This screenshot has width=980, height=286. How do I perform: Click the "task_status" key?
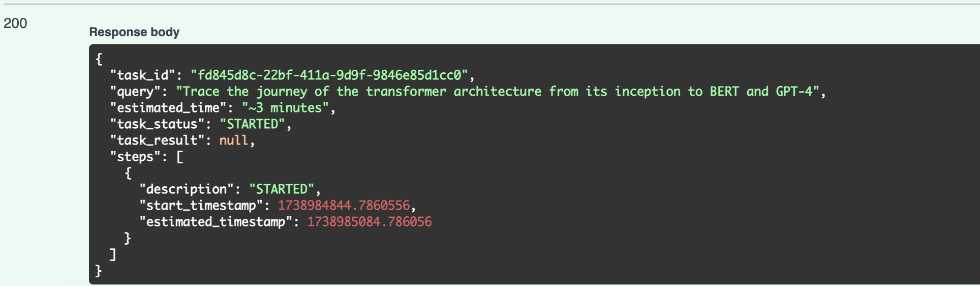pyautogui.click(x=157, y=124)
